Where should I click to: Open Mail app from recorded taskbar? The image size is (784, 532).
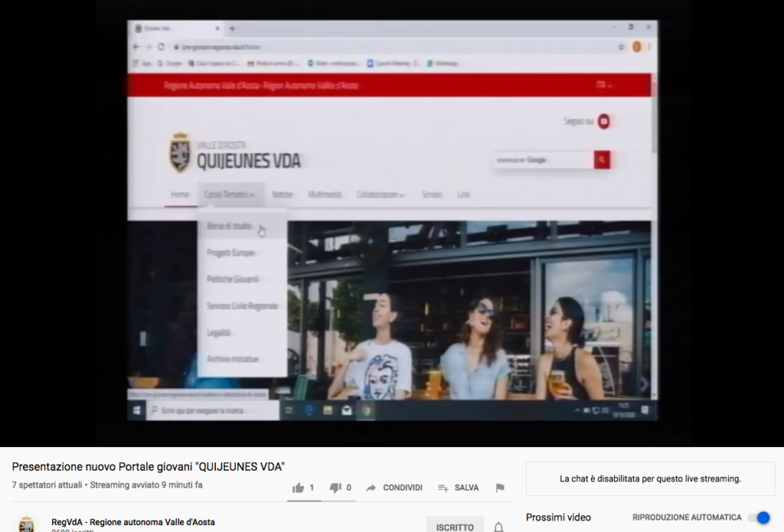347,410
